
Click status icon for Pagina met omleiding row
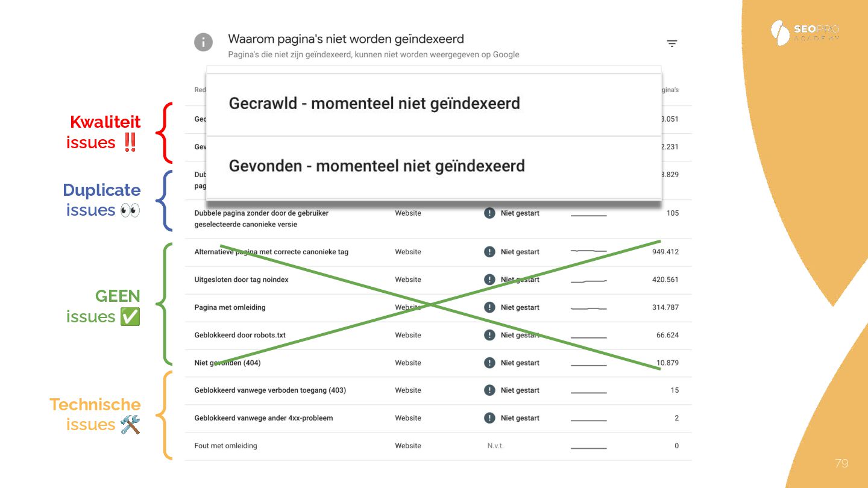(489, 307)
